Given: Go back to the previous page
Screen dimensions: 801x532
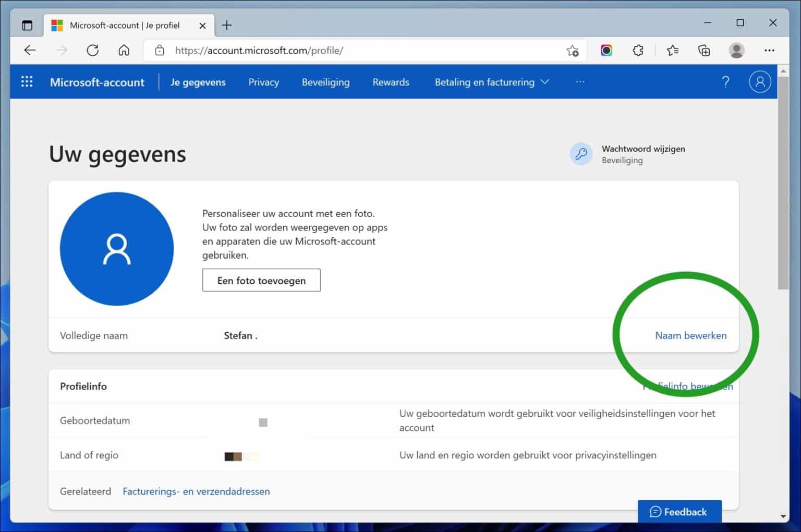Looking at the screenshot, I should coord(30,51).
